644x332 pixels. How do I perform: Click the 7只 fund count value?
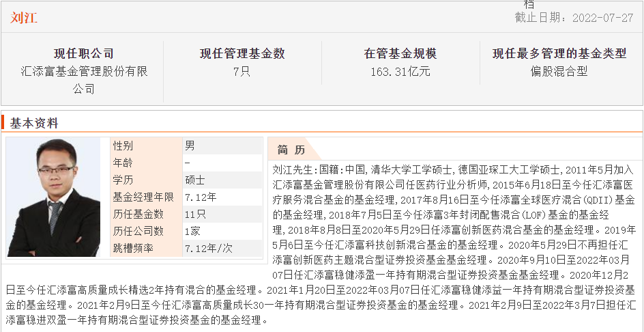[241, 72]
